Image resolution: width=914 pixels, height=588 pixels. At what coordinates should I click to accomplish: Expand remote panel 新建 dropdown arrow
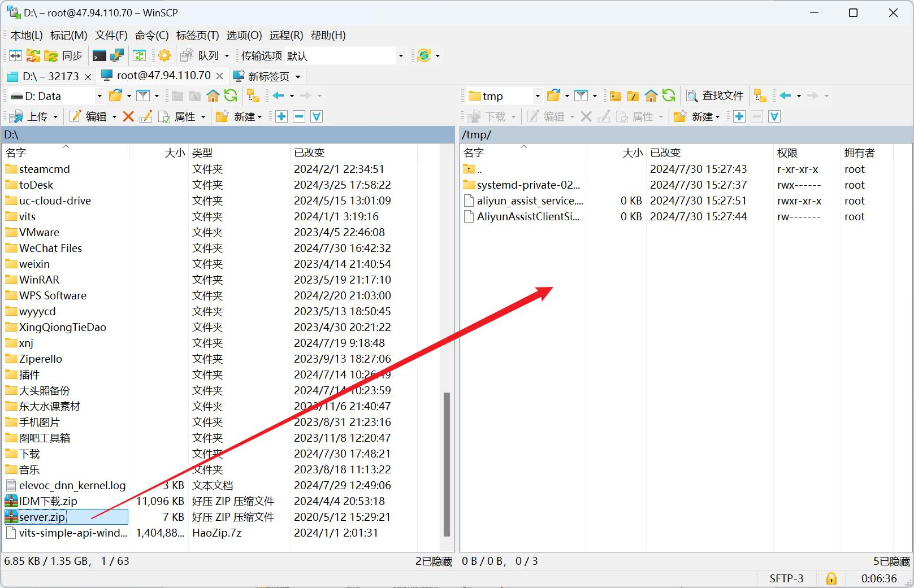point(717,117)
